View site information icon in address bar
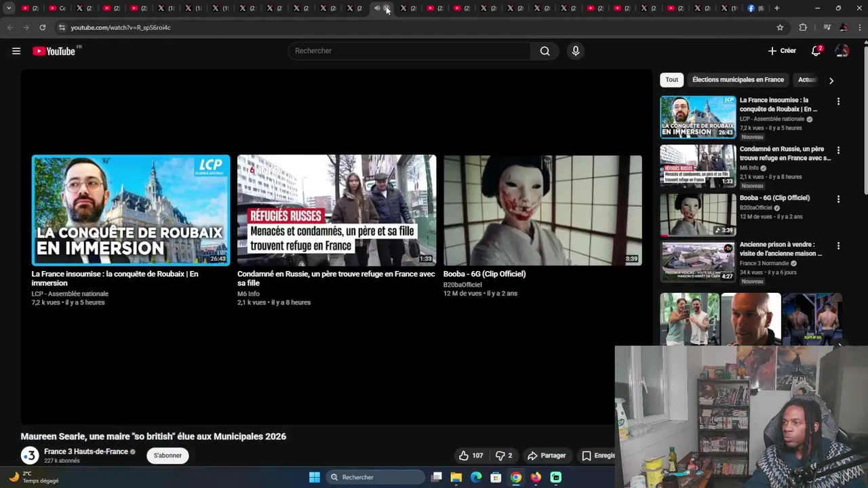 click(x=62, y=27)
